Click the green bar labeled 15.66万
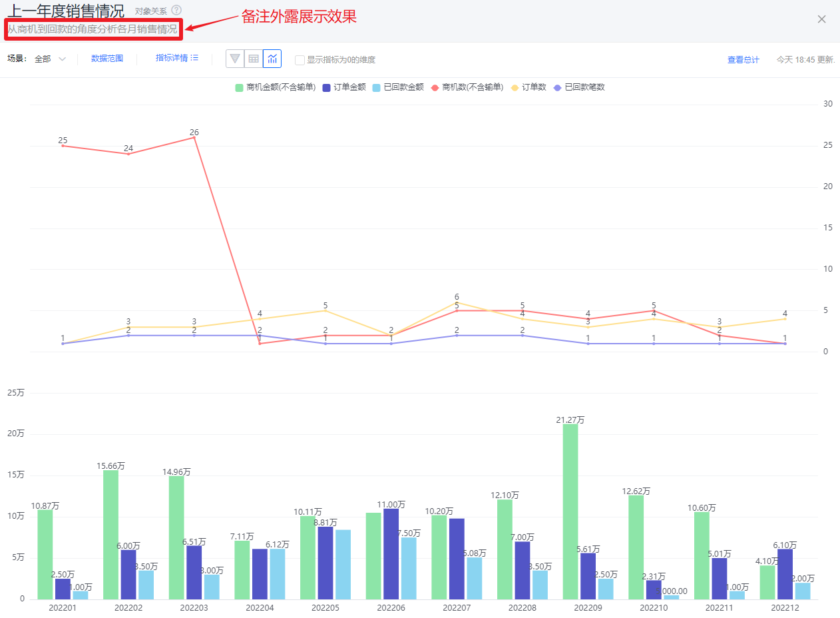 click(111, 535)
